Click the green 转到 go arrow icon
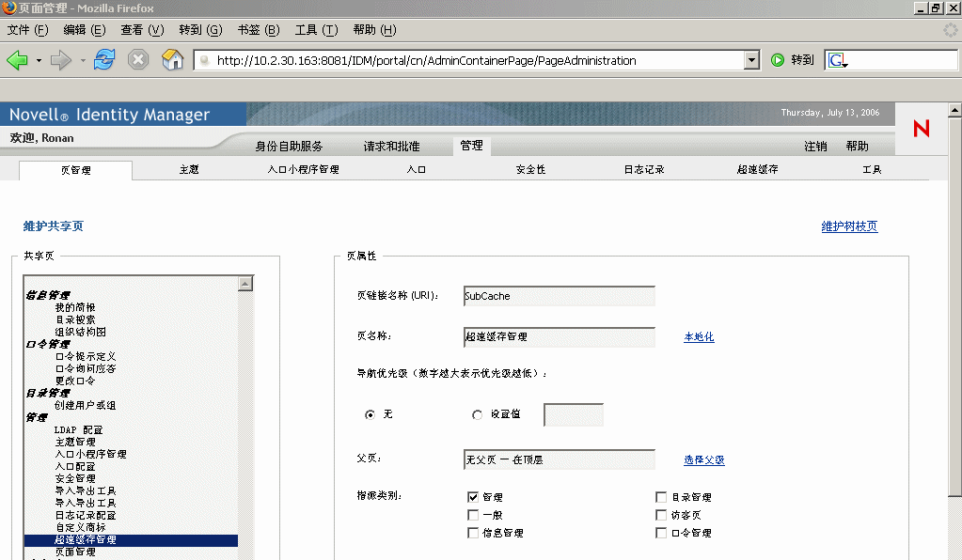This screenshot has width=962, height=560. pyautogui.click(x=780, y=59)
